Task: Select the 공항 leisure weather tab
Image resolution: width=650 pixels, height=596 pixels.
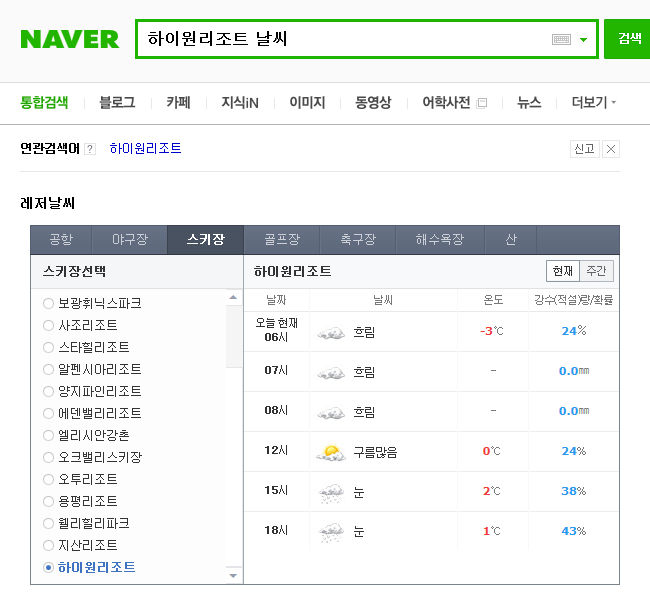Action: pyautogui.click(x=61, y=240)
